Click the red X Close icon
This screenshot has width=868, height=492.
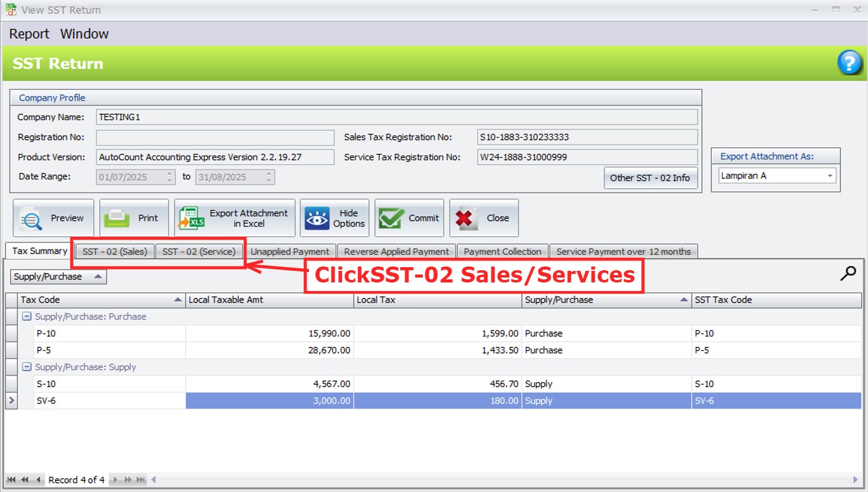467,219
